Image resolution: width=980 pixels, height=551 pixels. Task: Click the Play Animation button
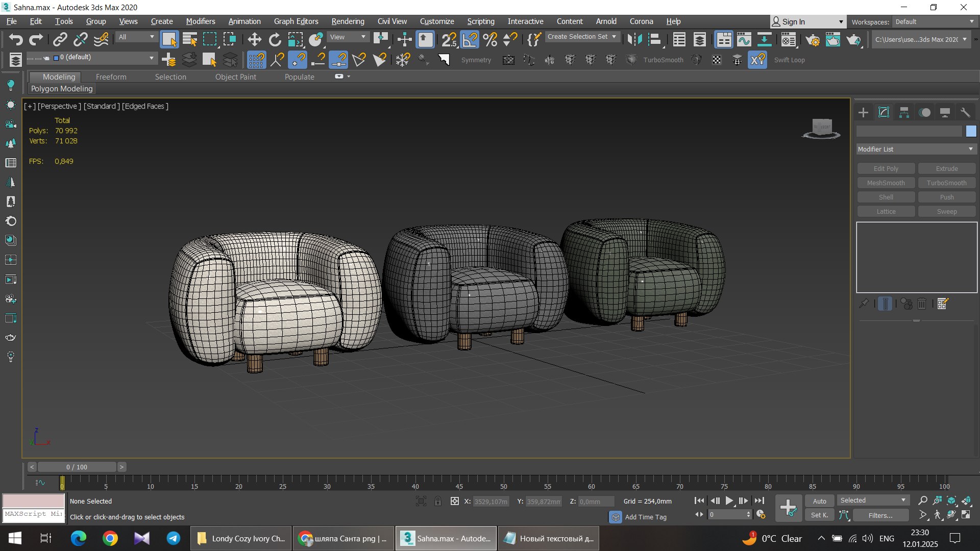tap(729, 501)
